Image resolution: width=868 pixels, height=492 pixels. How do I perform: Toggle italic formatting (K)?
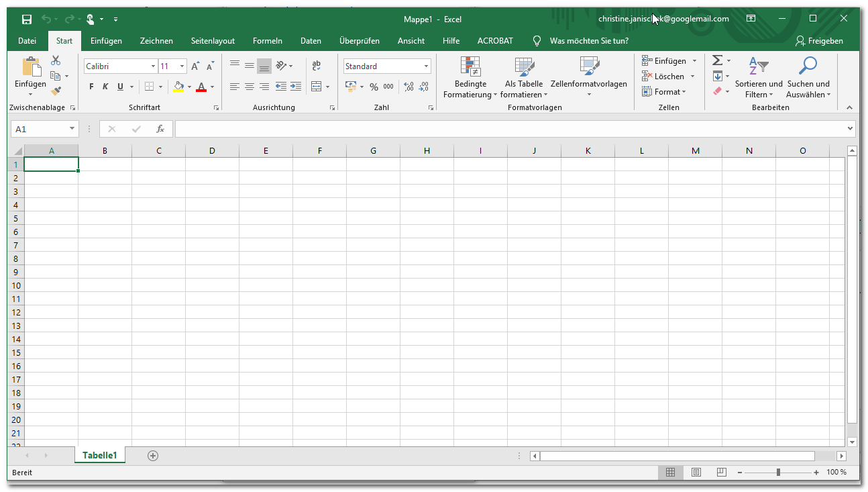click(x=105, y=87)
